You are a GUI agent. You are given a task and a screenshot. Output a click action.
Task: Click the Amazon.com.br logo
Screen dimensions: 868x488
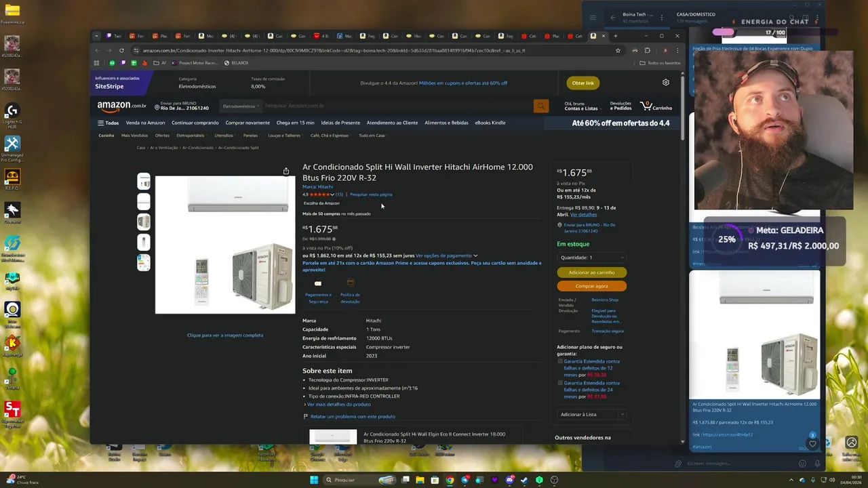pyautogui.click(x=121, y=106)
